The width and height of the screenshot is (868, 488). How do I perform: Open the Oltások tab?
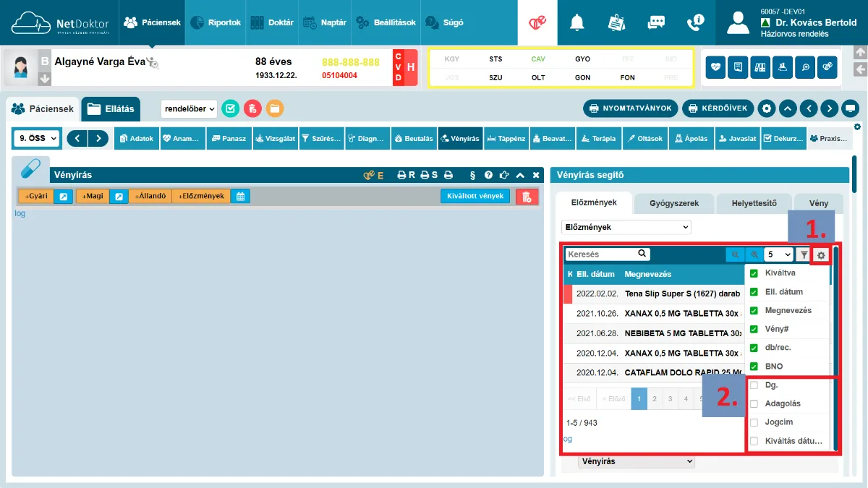click(646, 138)
